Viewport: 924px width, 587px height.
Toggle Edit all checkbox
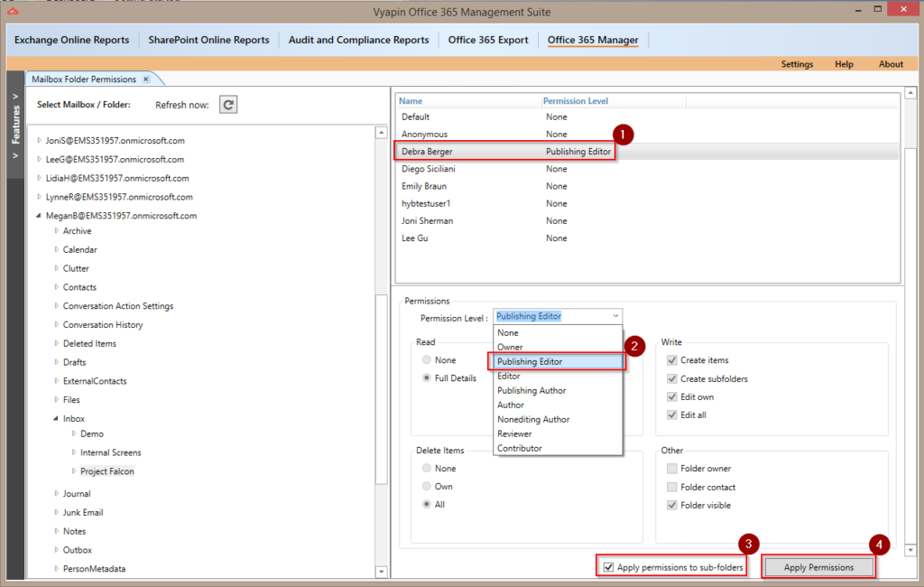click(671, 415)
